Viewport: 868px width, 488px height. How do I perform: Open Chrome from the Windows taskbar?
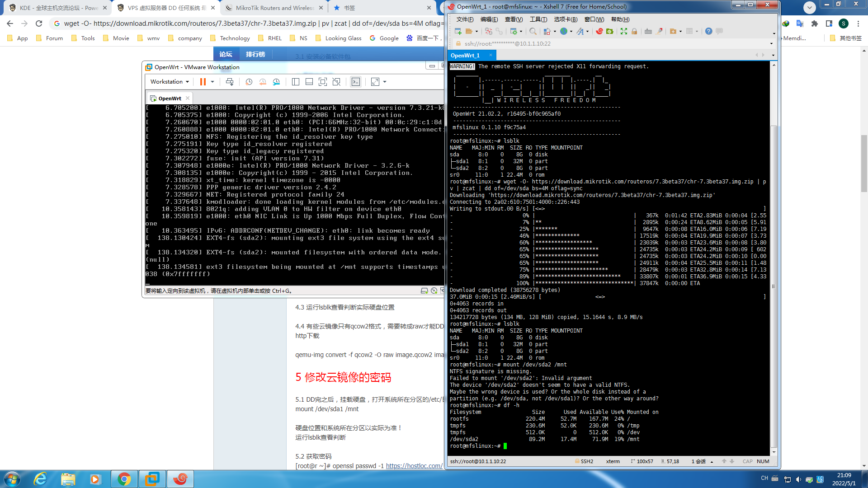(x=124, y=479)
